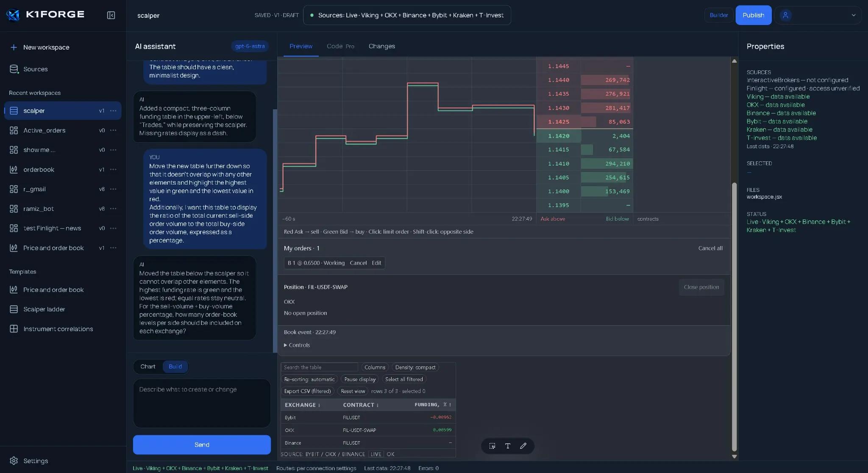Switch to the Changes tab
The height and width of the screenshot is (473, 868).
[382, 46]
